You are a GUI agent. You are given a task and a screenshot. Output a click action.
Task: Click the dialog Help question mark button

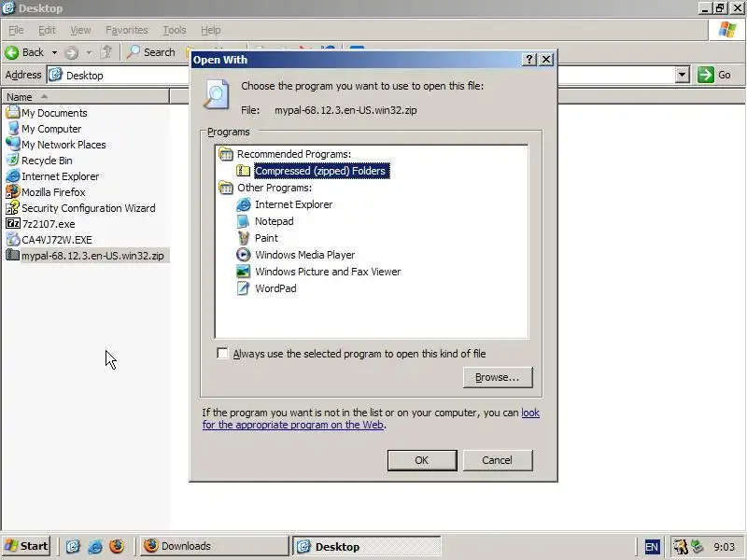529,60
